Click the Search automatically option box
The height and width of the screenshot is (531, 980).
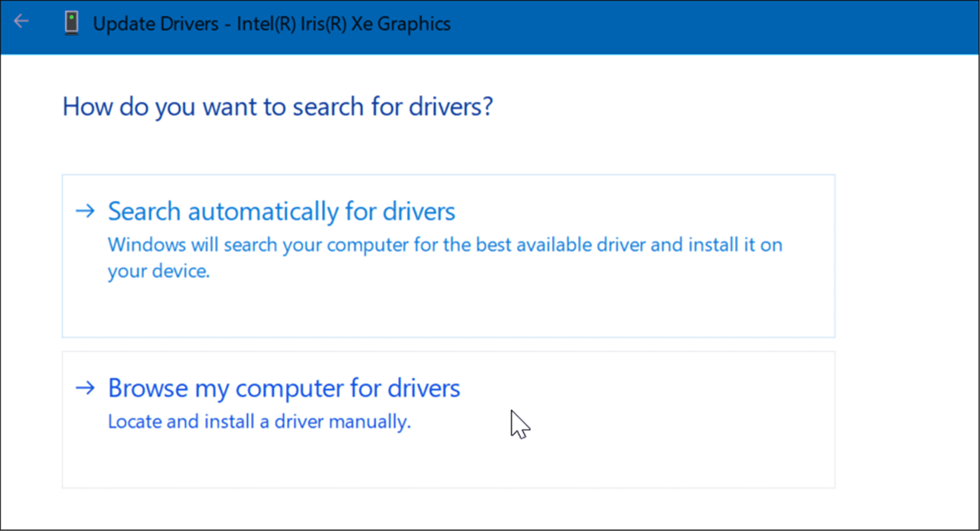(448, 255)
